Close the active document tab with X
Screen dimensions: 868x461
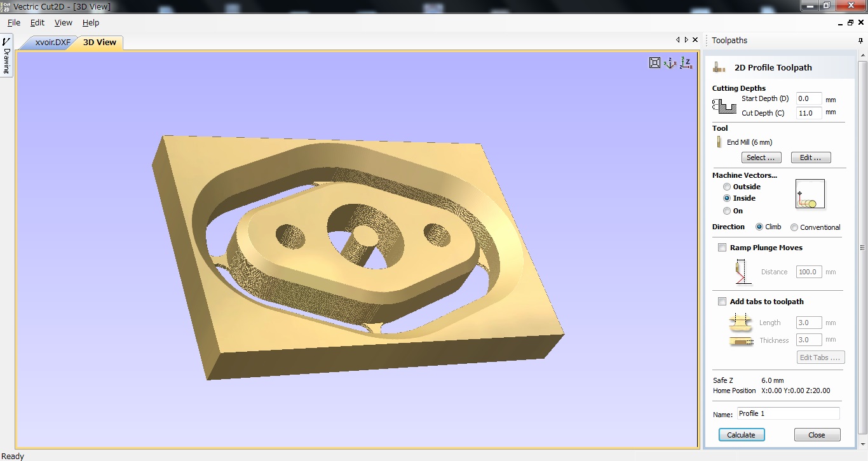[x=695, y=40]
